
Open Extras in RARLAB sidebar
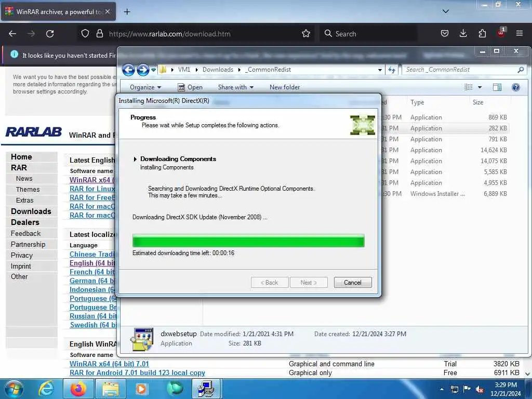pyautogui.click(x=25, y=200)
